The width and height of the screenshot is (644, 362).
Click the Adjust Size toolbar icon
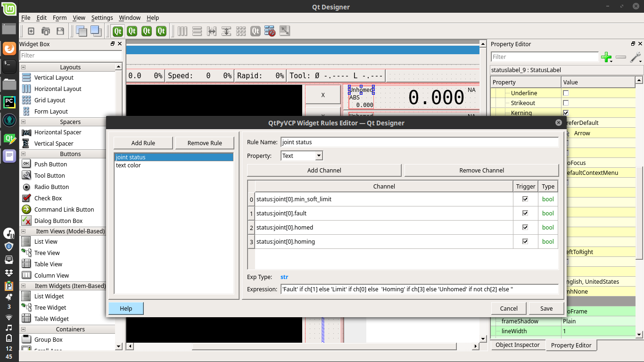point(285,31)
